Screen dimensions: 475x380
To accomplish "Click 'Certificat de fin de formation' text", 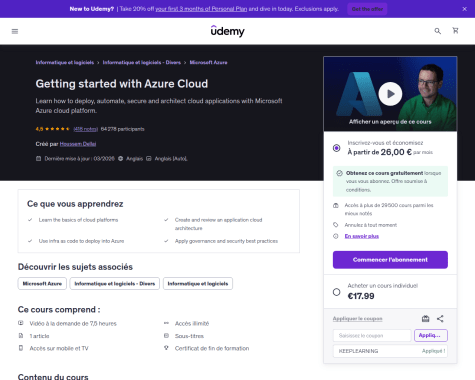I will (x=212, y=348).
